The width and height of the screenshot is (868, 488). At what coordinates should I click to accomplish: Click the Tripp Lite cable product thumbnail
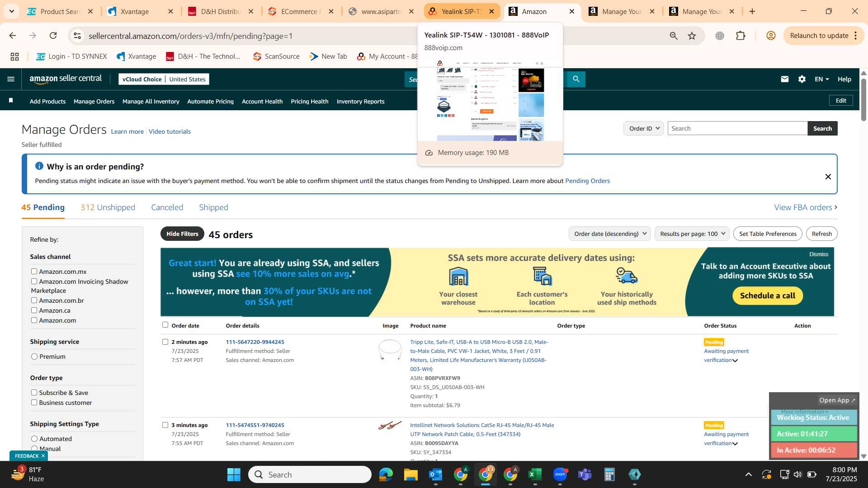point(390,349)
